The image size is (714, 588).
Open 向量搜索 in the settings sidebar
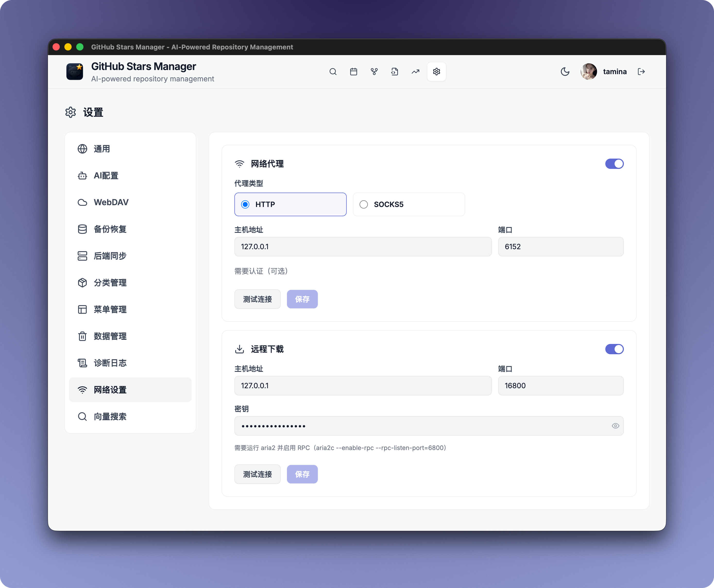[130, 417]
